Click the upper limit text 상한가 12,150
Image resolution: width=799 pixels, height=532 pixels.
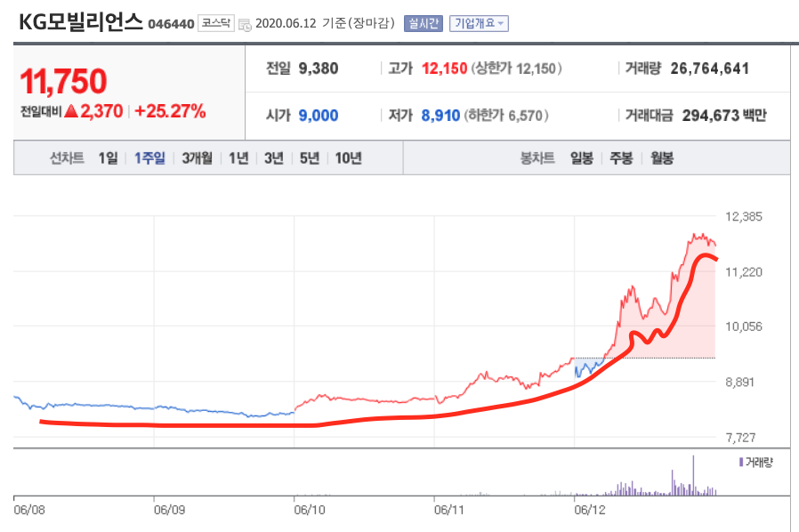pos(517,69)
